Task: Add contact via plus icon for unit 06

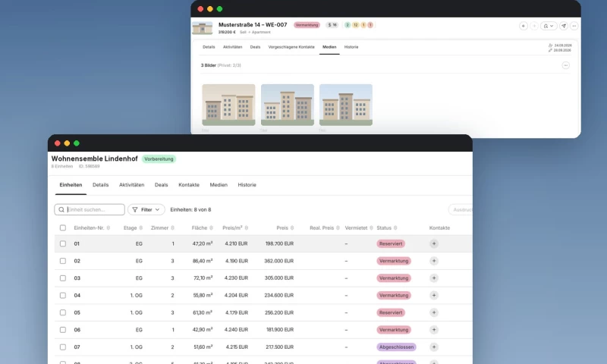Action: 433,330
